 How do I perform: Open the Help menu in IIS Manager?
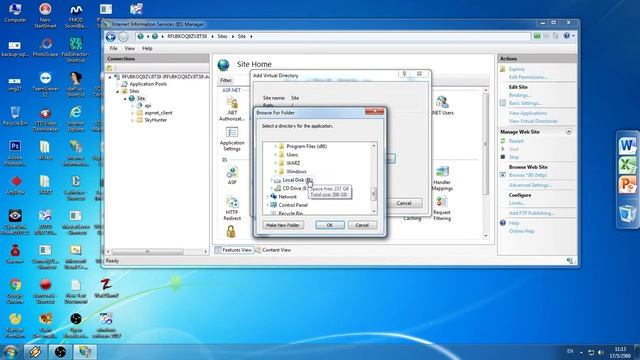click(x=147, y=48)
